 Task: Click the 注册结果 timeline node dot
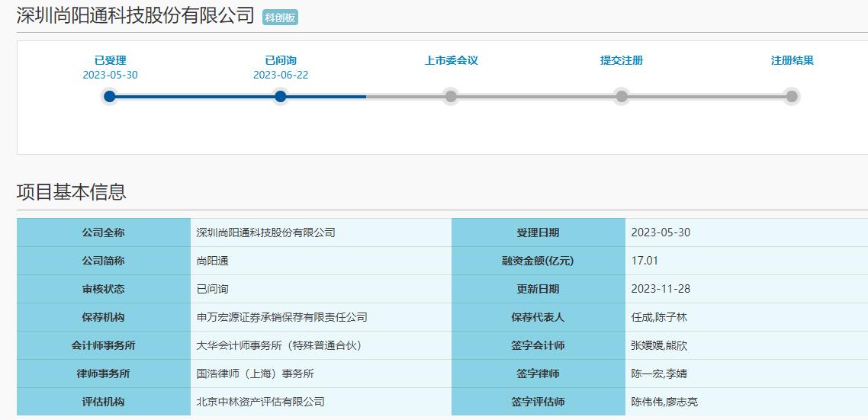792,97
